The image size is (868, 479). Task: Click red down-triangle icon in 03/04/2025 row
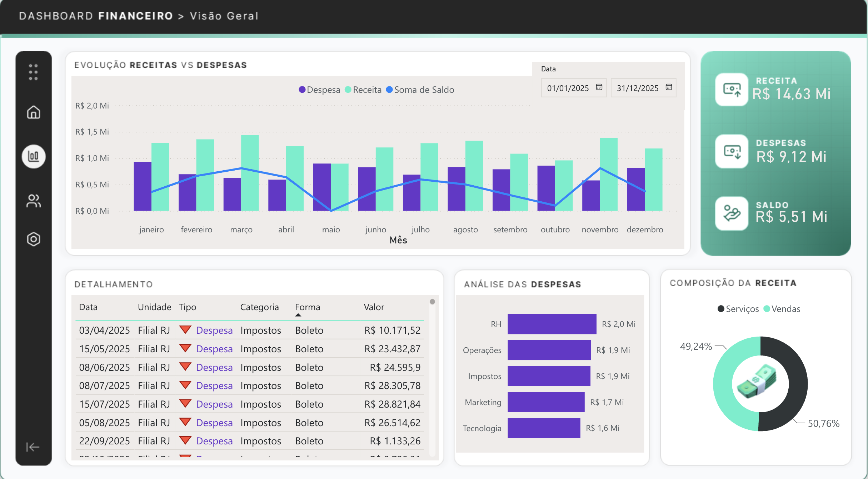[185, 329]
